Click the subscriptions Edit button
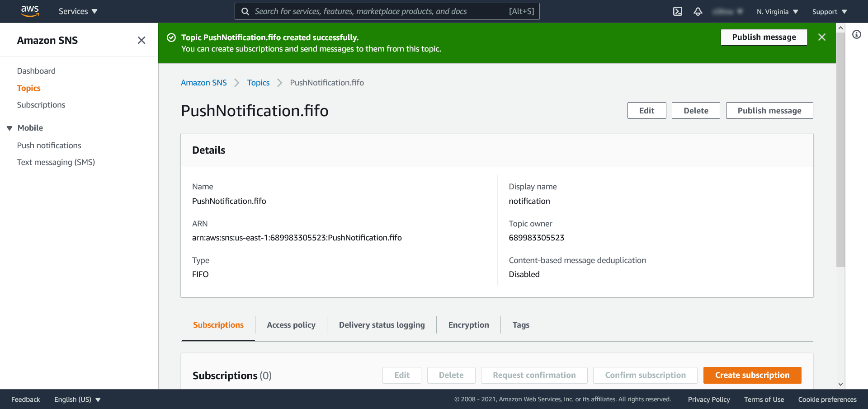The image size is (868, 409). pos(402,375)
